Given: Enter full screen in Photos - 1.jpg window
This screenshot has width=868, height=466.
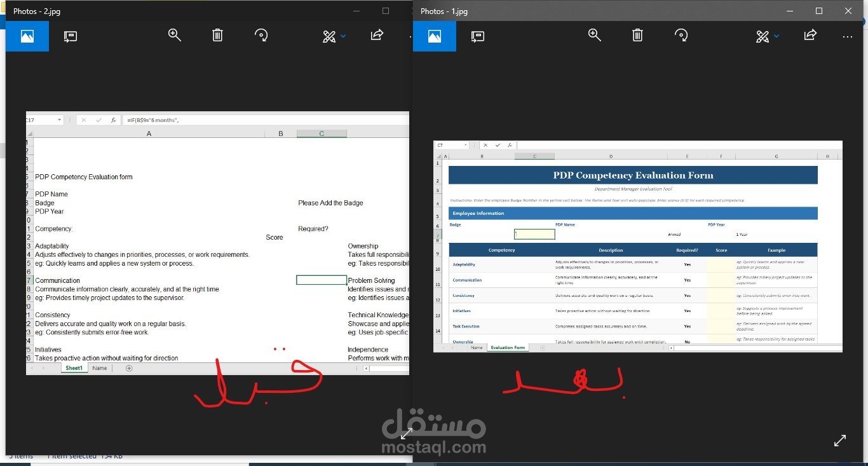Looking at the screenshot, I should pos(840,440).
